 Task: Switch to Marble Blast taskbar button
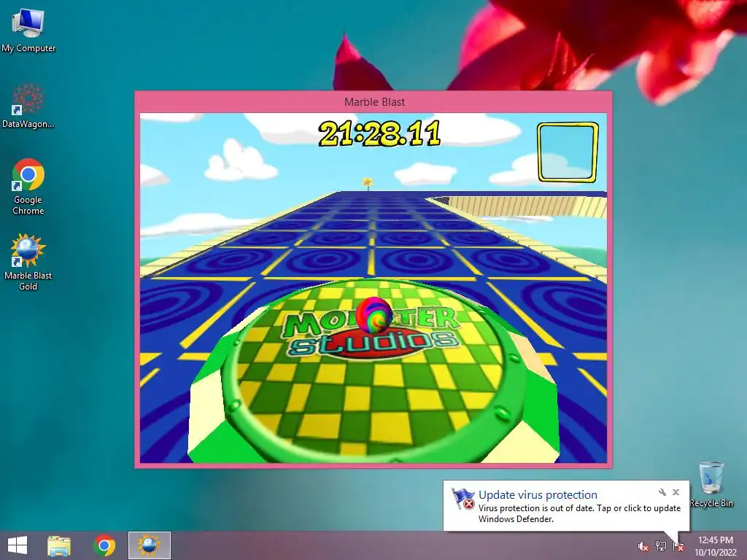click(149, 545)
